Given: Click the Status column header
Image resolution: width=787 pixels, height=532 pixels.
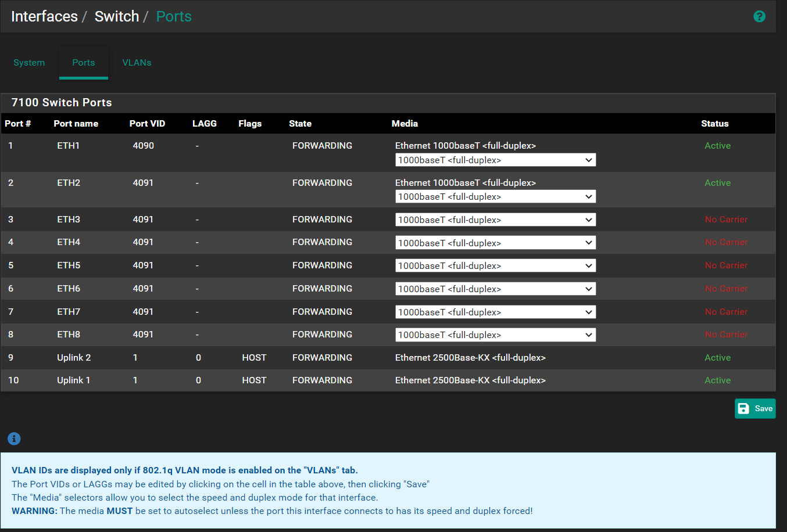Looking at the screenshot, I should (715, 124).
